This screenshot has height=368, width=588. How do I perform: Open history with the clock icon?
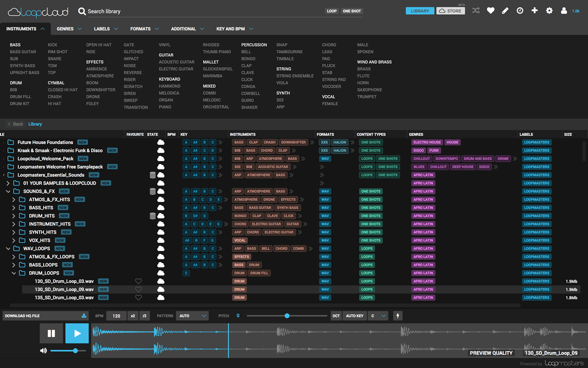pyautogui.click(x=520, y=11)
